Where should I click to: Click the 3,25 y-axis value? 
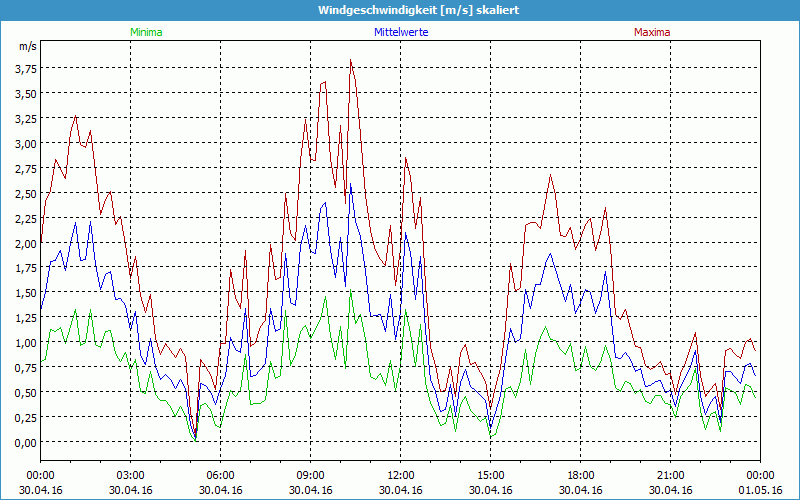[x=26, y=119]
